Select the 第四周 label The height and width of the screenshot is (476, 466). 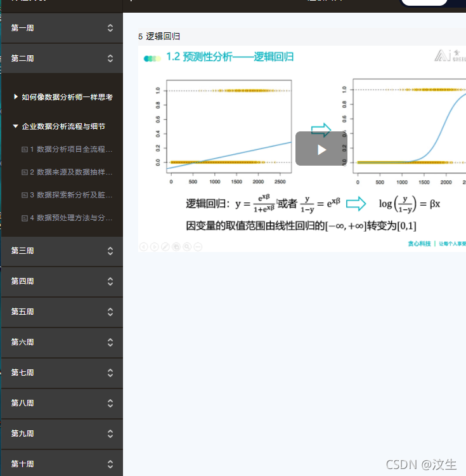tap(22, 281)
